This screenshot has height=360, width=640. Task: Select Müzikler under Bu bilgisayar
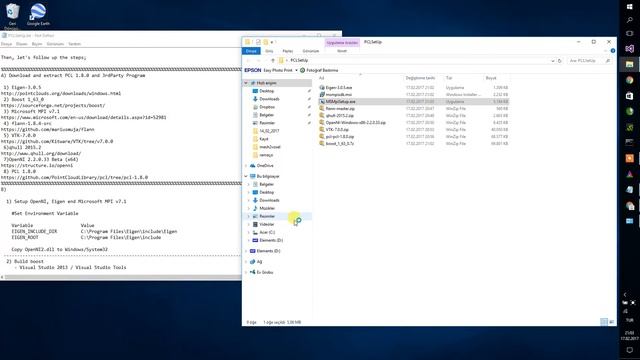point(267,208)
